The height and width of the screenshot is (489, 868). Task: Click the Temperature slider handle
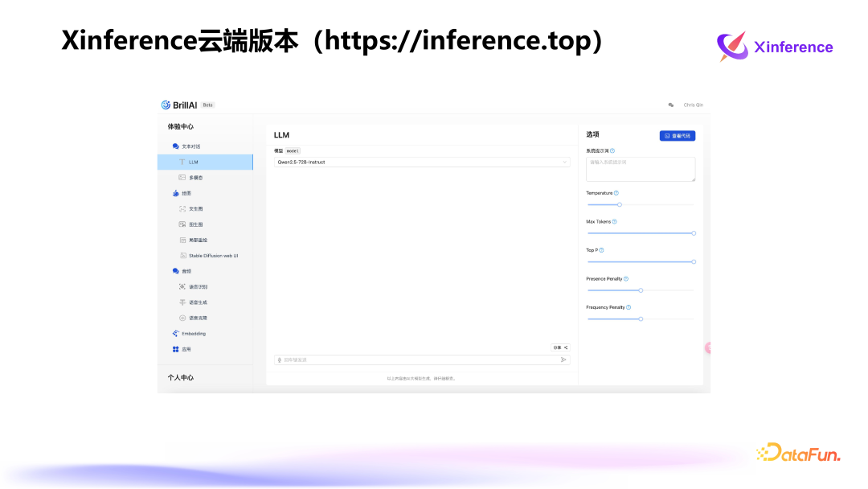[619, 204]
